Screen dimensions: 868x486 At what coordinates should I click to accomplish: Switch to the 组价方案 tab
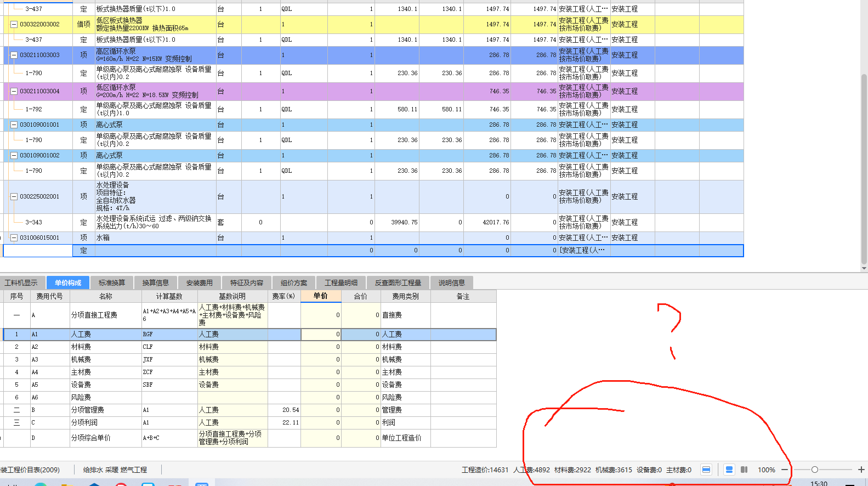tap(294, 282)
